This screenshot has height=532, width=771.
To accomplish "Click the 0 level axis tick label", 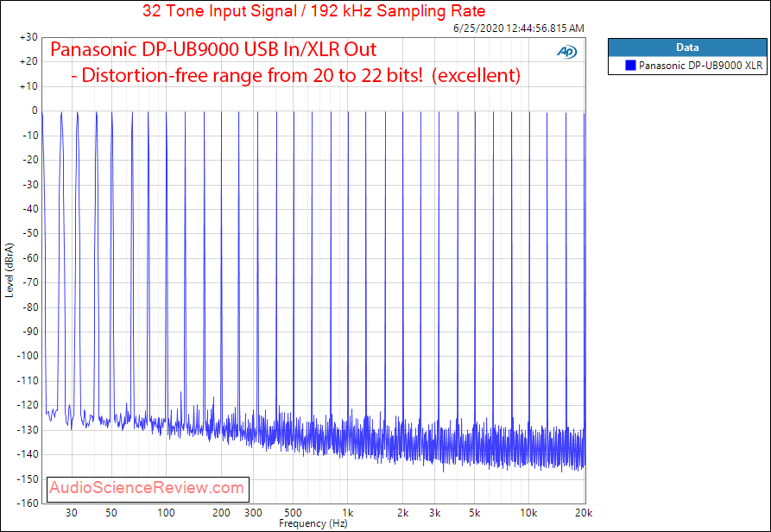I will [x=35, y=111].
